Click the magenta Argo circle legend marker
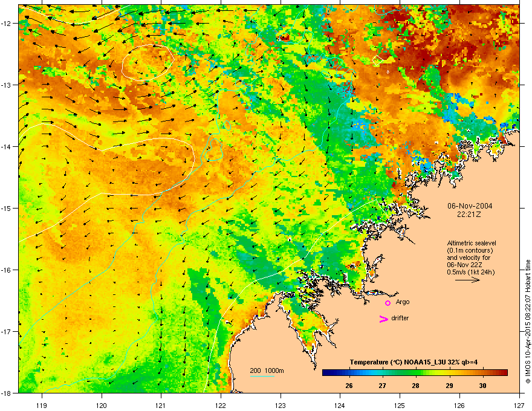Screen dimensions: 532x411 [388, 303]
